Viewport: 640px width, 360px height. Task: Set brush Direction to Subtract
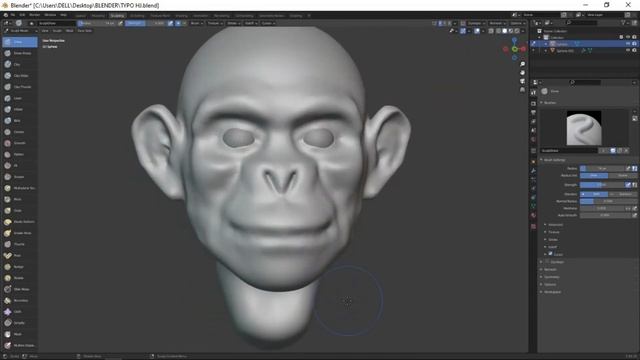[x=622, y=194]
